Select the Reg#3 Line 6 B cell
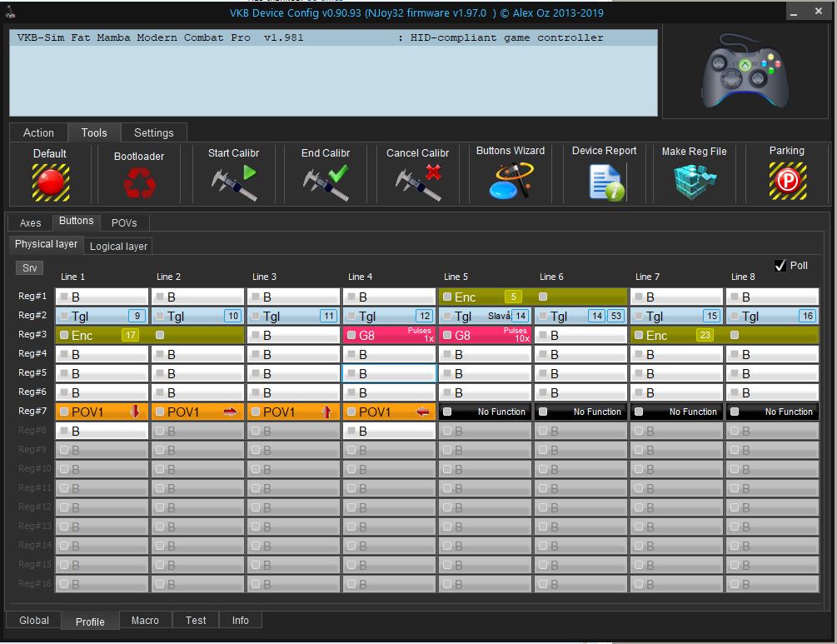Screen dimensions: 837x644 [580, 335]
